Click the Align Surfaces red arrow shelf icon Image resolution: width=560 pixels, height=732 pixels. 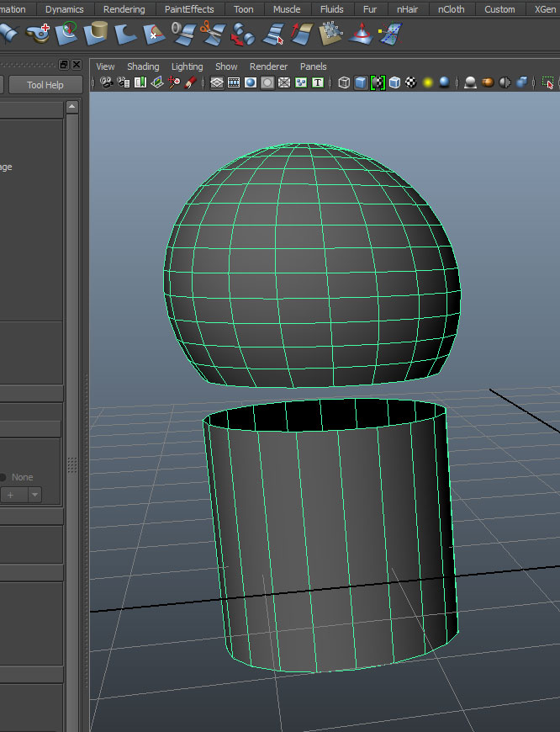[x=243, y=34]
